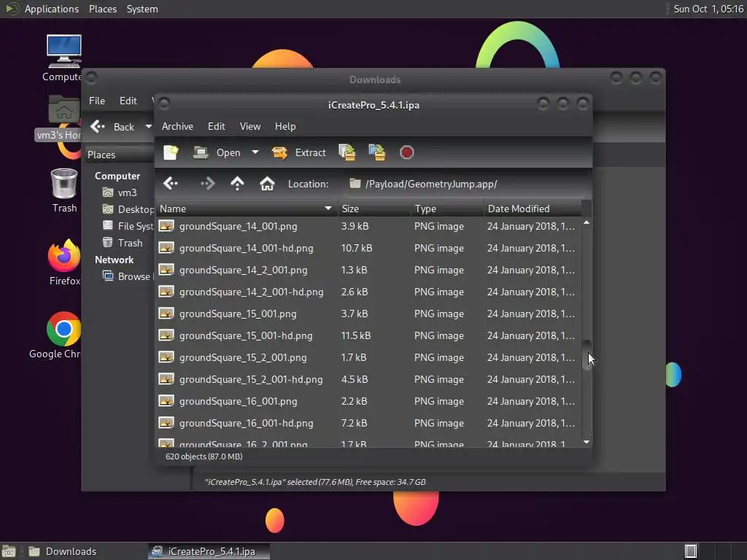
Task: Open archive with the Open button
Action: 217,152
